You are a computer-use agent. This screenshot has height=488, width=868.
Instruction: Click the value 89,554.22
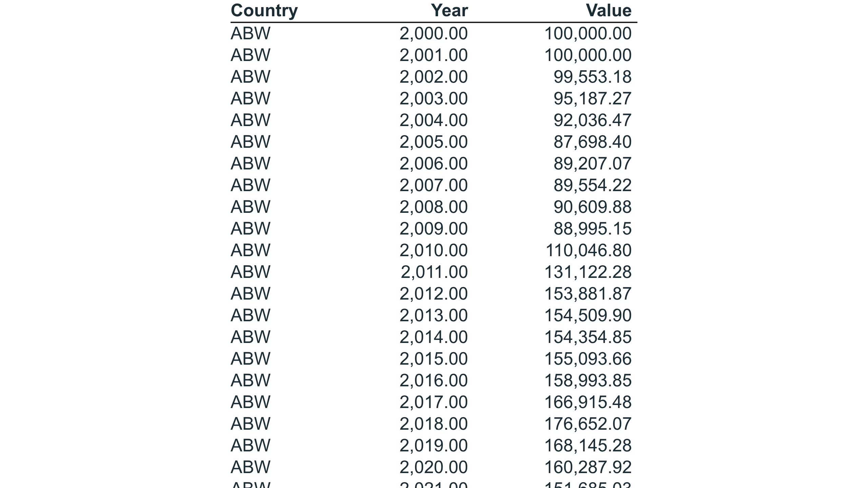[592, 185]
